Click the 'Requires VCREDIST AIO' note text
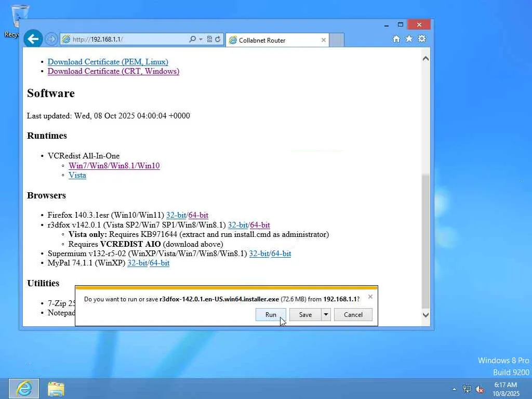 tap(146, 244)
